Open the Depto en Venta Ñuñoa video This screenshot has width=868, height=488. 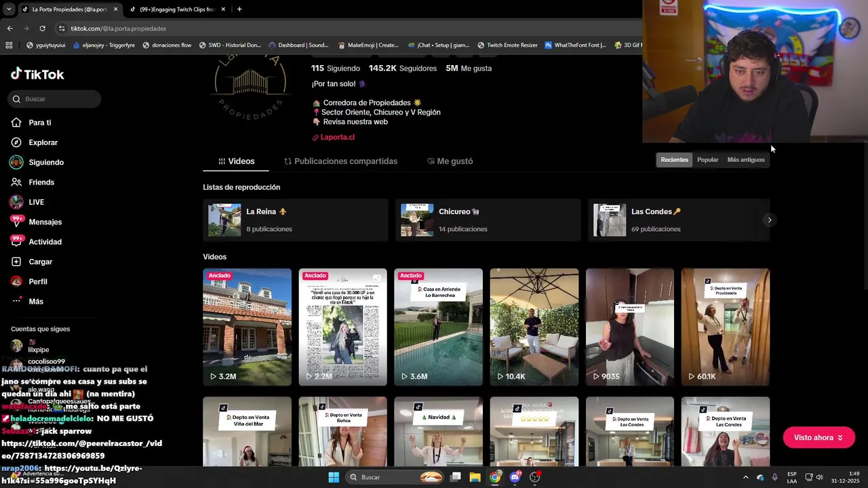point(342,431)
